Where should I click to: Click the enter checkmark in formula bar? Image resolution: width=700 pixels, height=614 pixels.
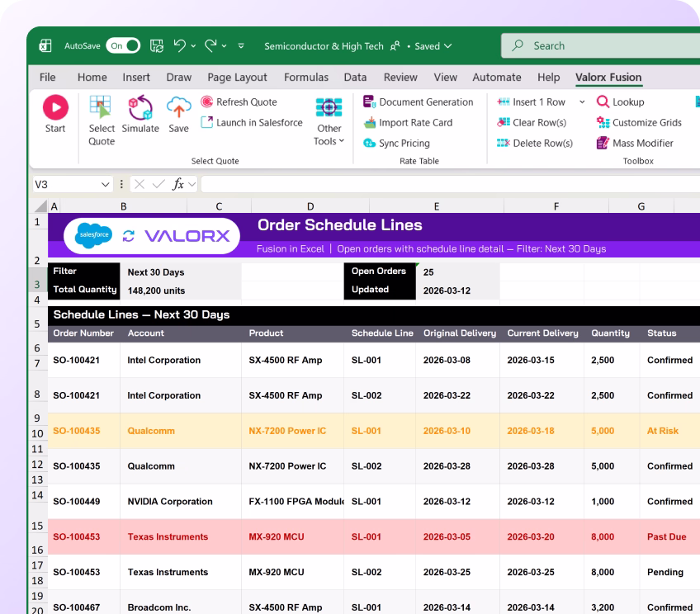[x=158, y=184]
